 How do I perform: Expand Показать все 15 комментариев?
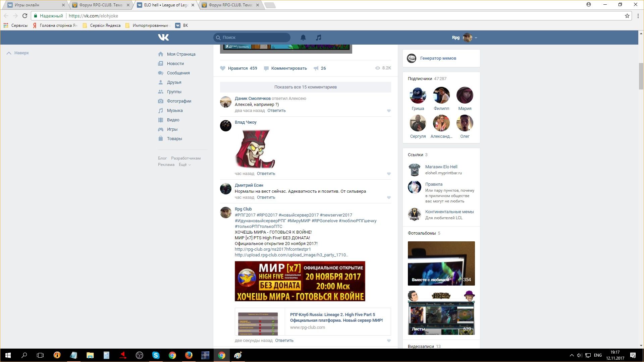click(x=305, y=87)
